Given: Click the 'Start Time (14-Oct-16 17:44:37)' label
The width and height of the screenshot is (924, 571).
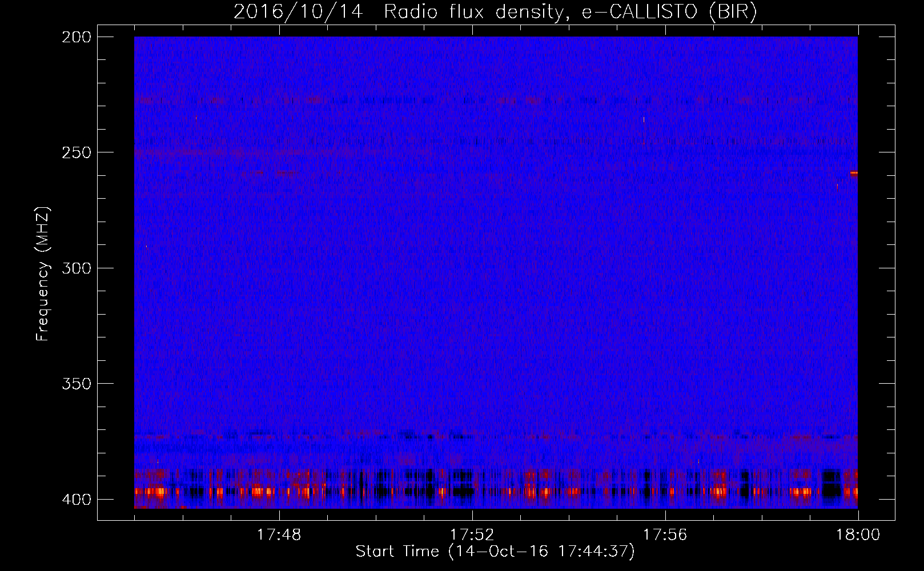Looking at the screenshot, I should click(x=495, y=552).
